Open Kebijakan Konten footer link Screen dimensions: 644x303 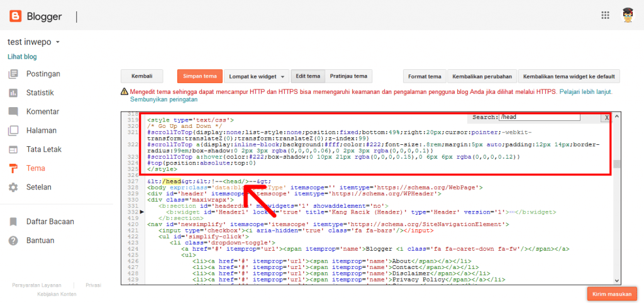coord(57,294)
